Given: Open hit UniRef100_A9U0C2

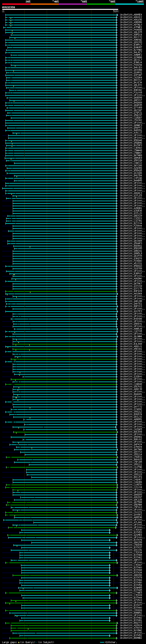Looking at the screenshot, I should (x=131, y=17).
